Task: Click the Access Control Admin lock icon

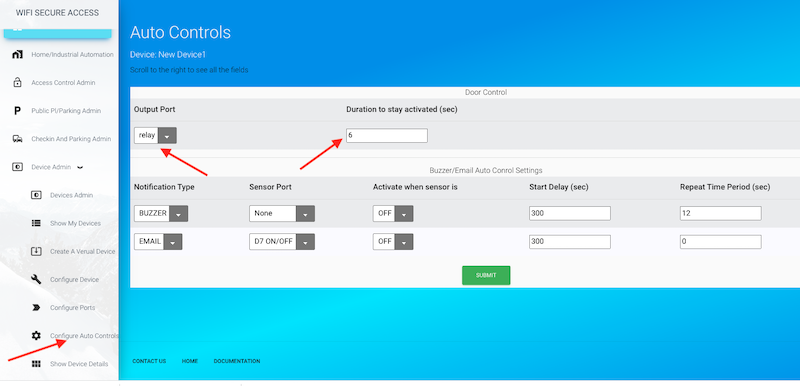Action: pos(17,82)
